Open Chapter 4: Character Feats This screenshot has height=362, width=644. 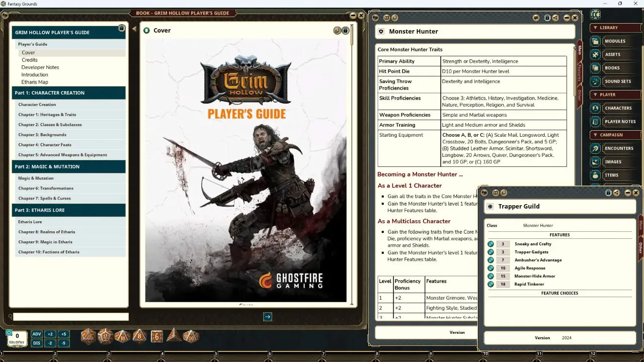pos(70,145)
